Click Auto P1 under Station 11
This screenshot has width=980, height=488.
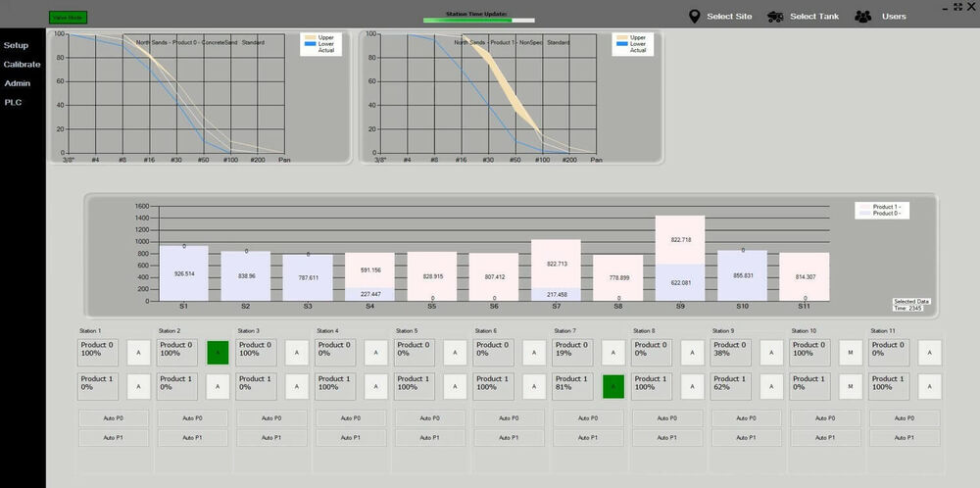tap(905, 438)
